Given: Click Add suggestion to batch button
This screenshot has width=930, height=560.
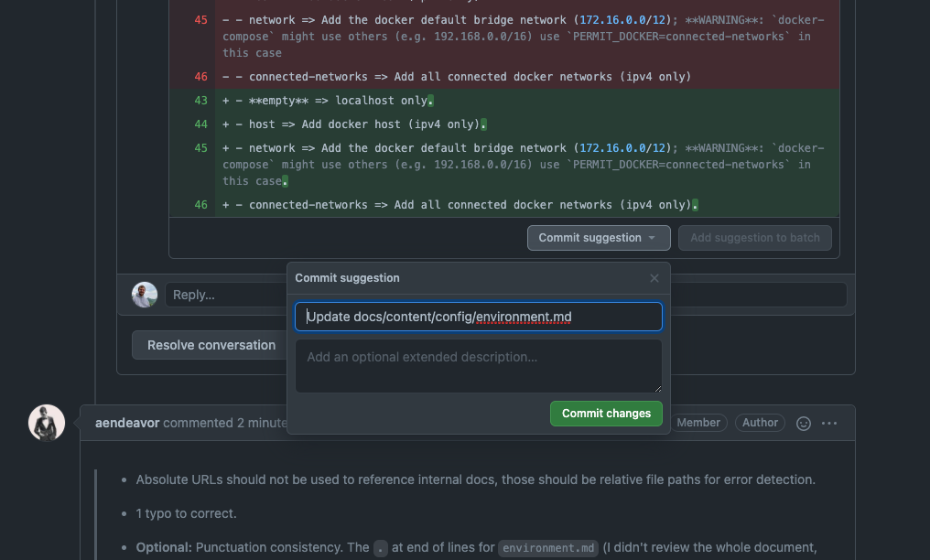Looking at the screenshot, I should (754, 238).
